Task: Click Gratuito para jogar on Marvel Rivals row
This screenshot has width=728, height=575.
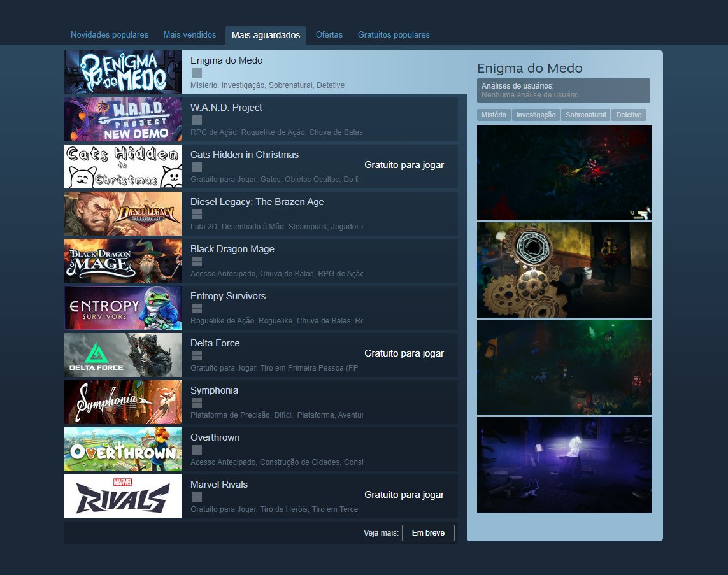Action: [x=404, y=495]
